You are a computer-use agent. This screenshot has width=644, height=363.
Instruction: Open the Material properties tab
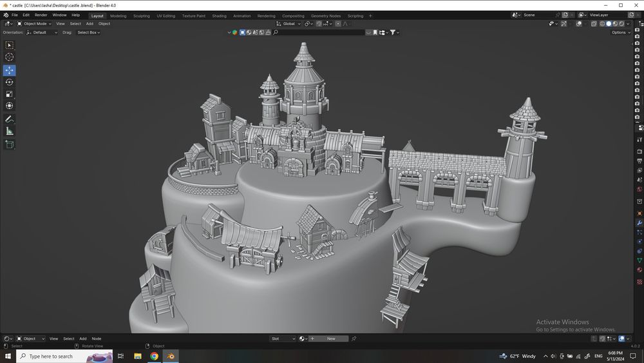[639, 270]
